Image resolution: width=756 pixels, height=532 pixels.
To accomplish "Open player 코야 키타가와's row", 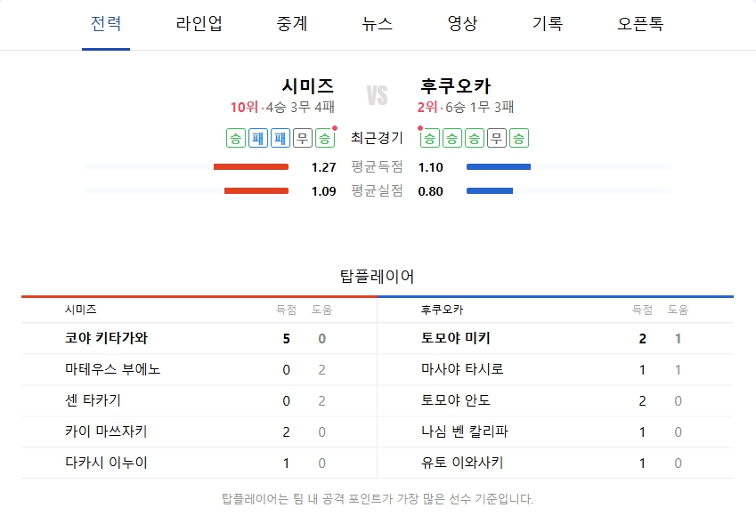I will point(106,338).
